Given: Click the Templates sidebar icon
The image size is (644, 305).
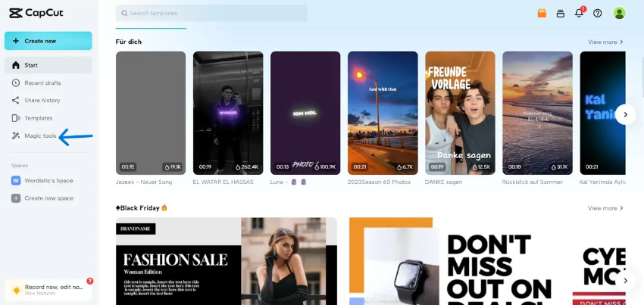Looking at the screenshot, I should (x=16, y=118).
